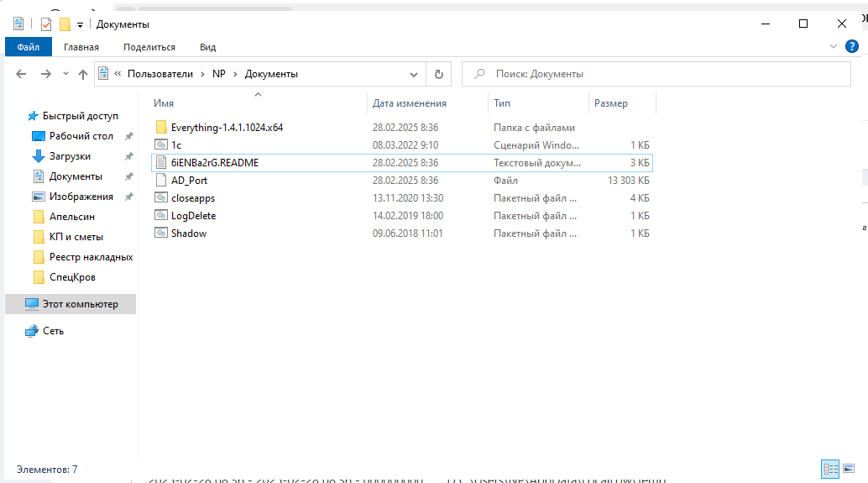This screenshot has height=483, width=868.
Task: Switch to details view in status bar
Action: (830, 469)
